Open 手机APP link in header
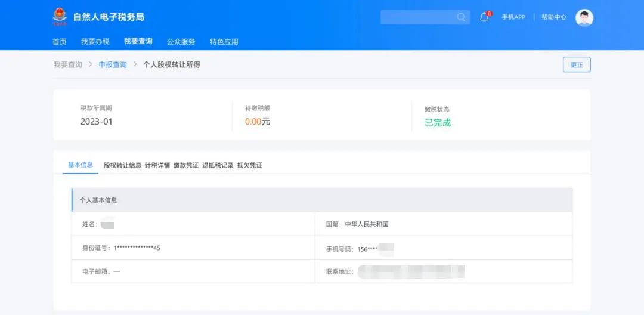The width and height of the screenshot is (644, 315). pos(513,17)
